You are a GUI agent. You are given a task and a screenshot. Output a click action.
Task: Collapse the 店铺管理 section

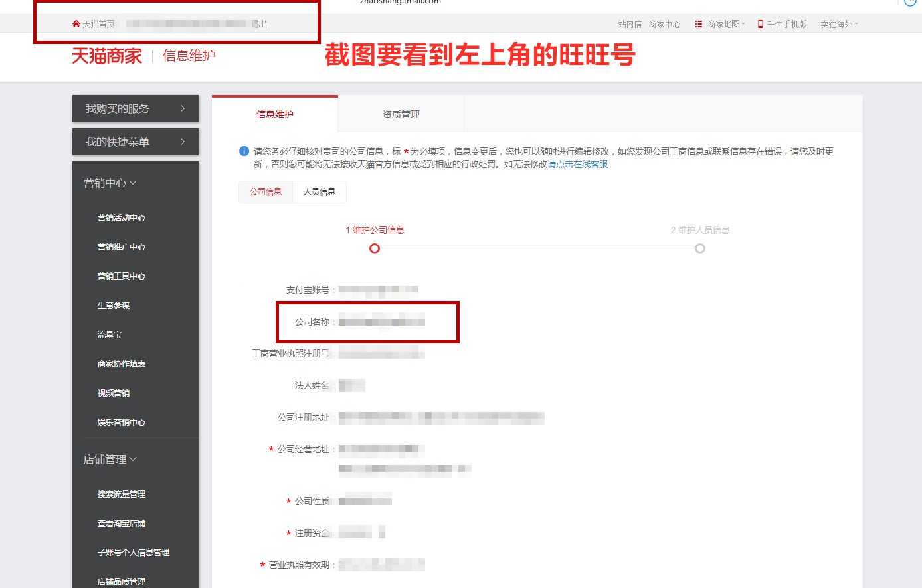110,459
